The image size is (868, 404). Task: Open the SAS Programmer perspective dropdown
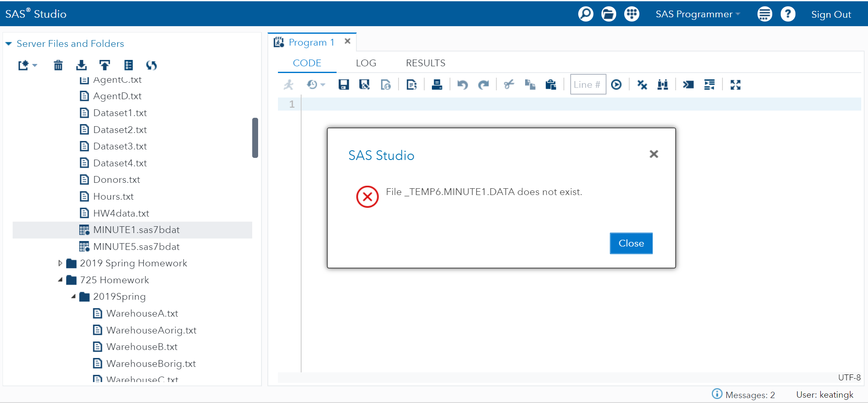pos(698,14)
